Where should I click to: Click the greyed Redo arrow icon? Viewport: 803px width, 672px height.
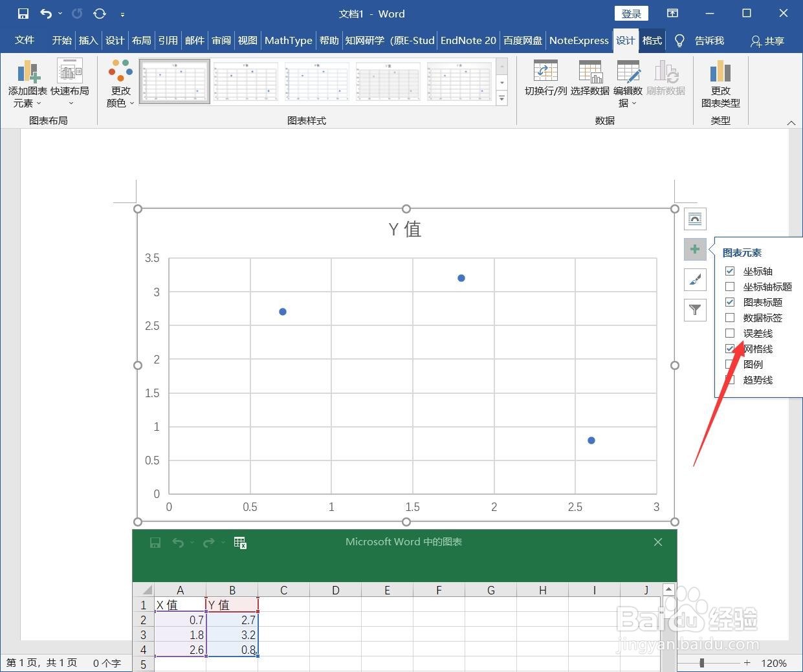(x=77, y=14)
